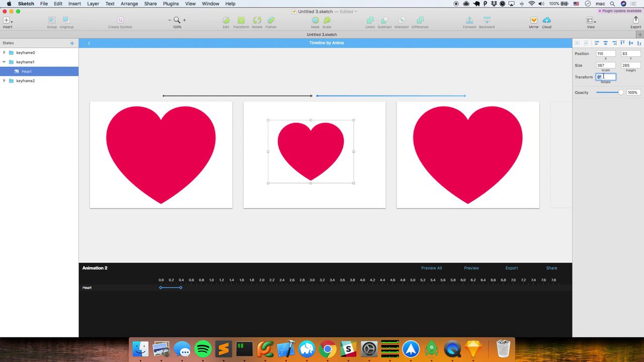Expand the keyframe0 state
This screenshot has height=362, width=644.
pos(5,53)
